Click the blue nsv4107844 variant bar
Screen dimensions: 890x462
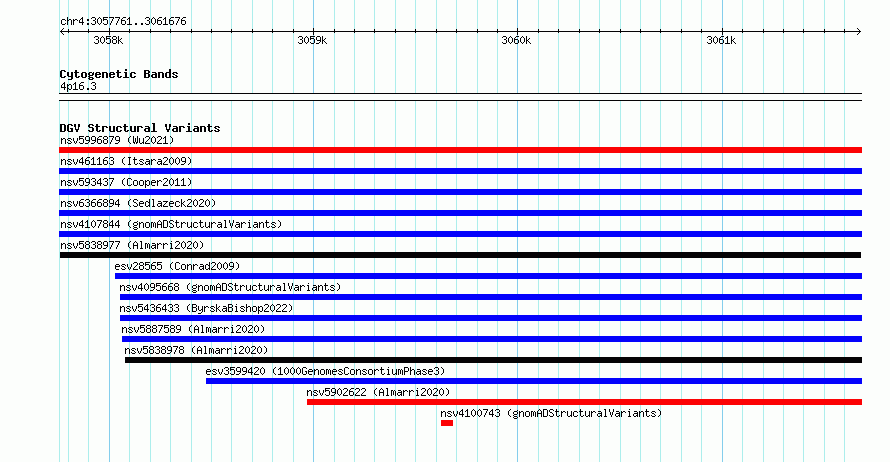pos(460,234)
